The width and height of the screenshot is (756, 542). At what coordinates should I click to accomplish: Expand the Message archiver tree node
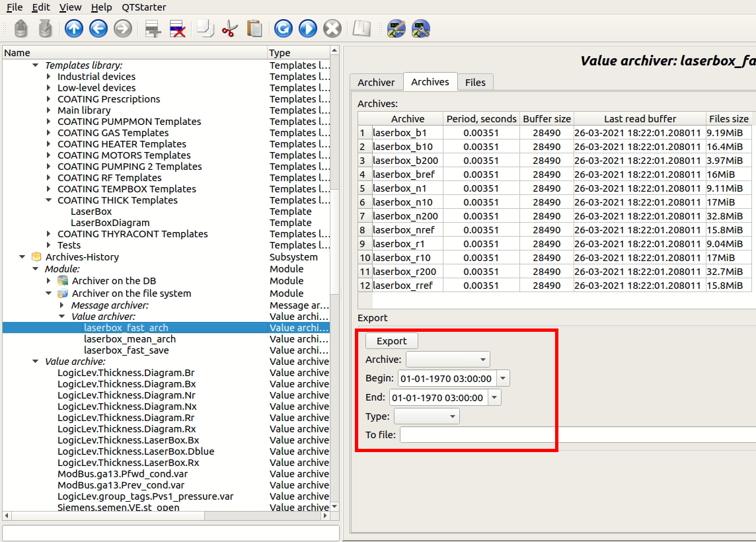tap(62, 305)
